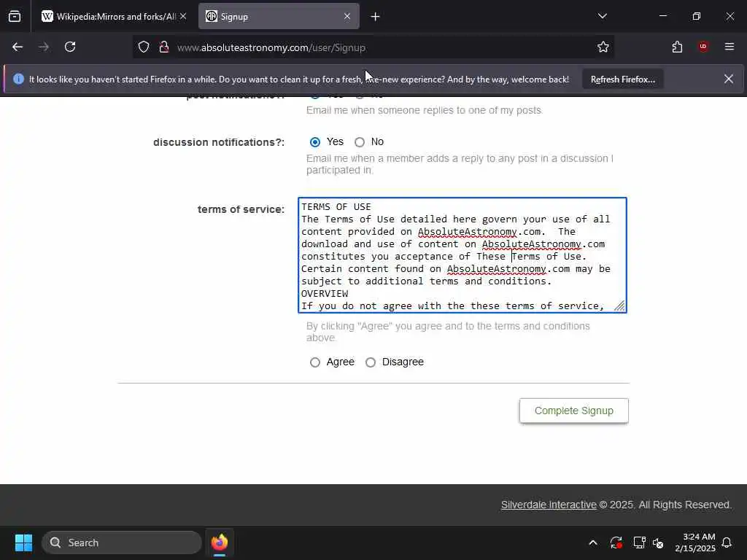The image size is (747, 560).
Task: Click inside the terms of service textarea
Action: [462, 255]
